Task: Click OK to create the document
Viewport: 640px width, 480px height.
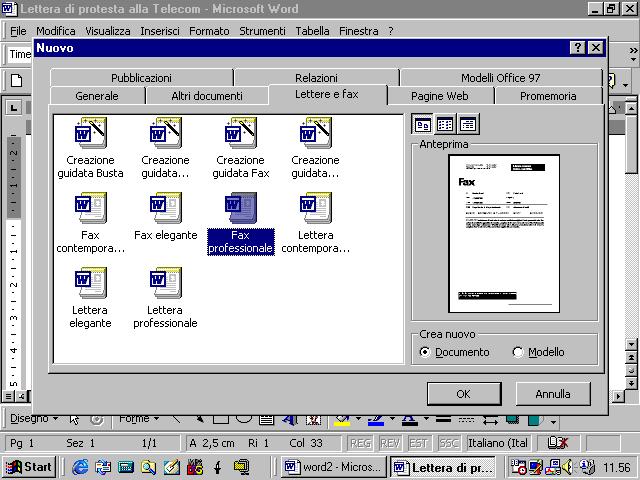Action: (464, 394)
